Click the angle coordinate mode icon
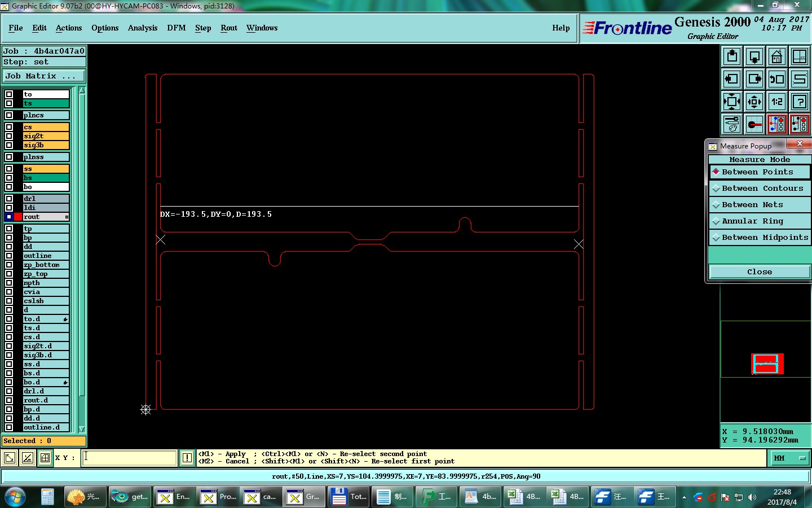The width and height of the screenshot is (812, 508). point(27,458)
